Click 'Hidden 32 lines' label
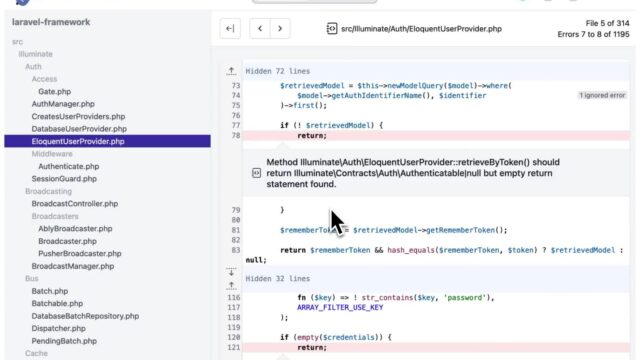Screen dimensions: 640x360 (x=278, y=278)
